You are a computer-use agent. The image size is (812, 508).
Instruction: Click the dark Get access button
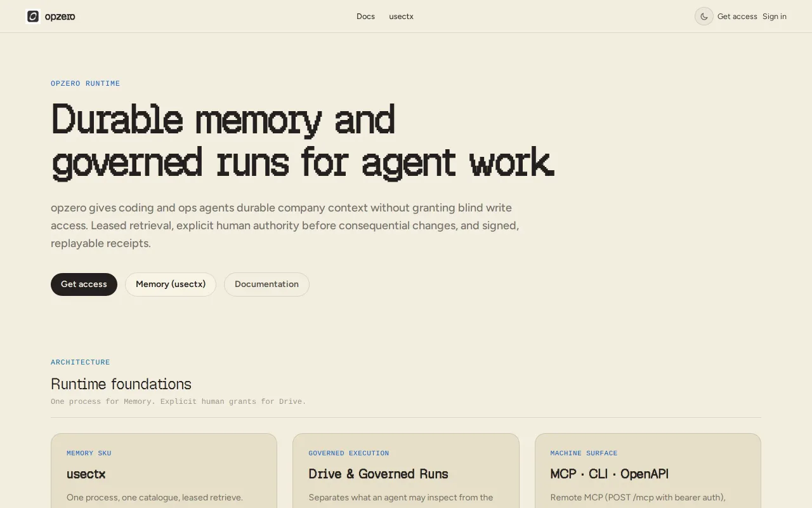[84, 284]
